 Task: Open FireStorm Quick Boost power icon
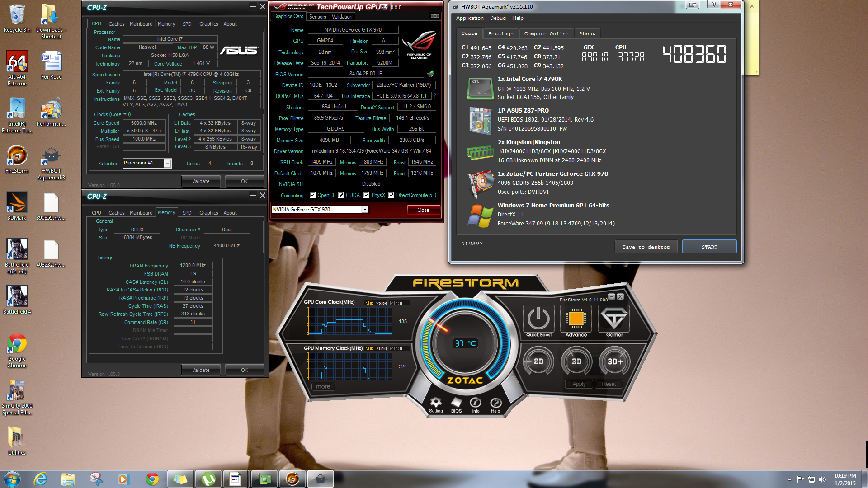pos(539,319)
